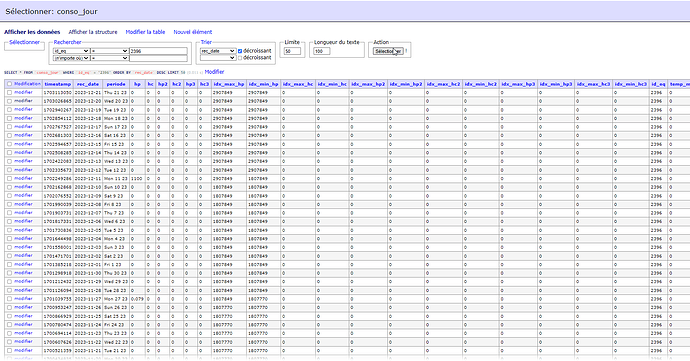Screen dimensions: 690x361
Task: Click the empty second search value field
Action: 158,58
